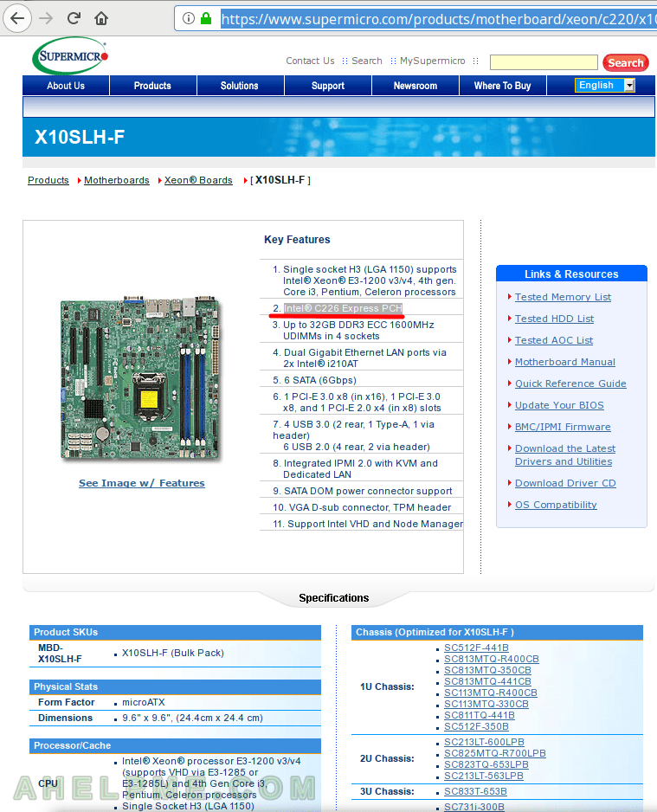Open chassis link SC811TQ-441B

pos(480,715)
